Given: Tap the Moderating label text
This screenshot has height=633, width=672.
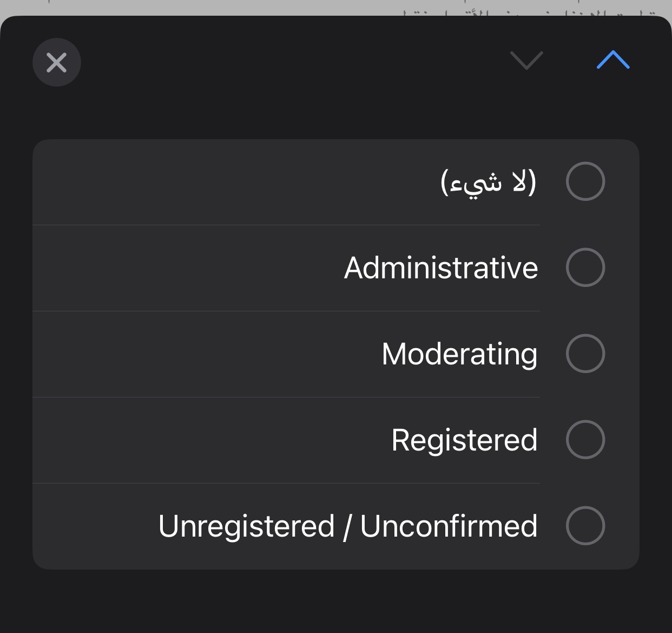Looking at the screenshot, I should tap(459, 354).
